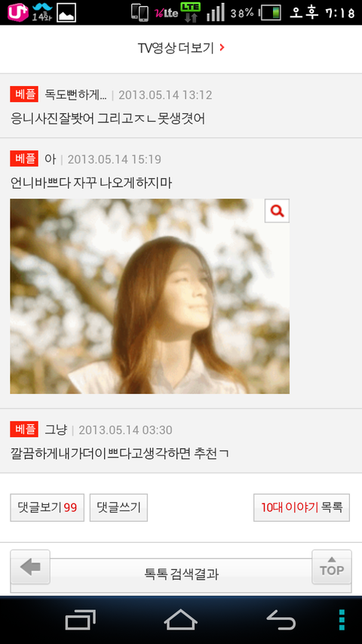Tap the LG U+ status bar icon
The width and height of the screenshot is (362, 644).
click(x=17, y=12)
